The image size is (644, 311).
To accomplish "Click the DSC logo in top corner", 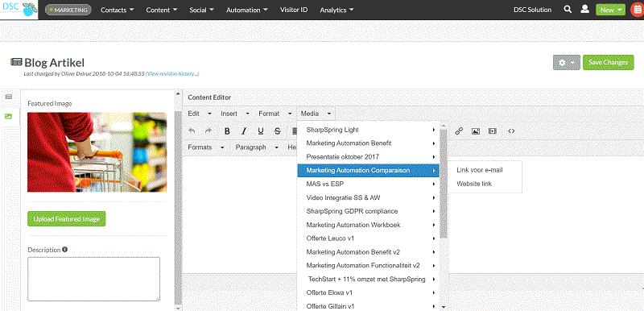I will [19, 10].
